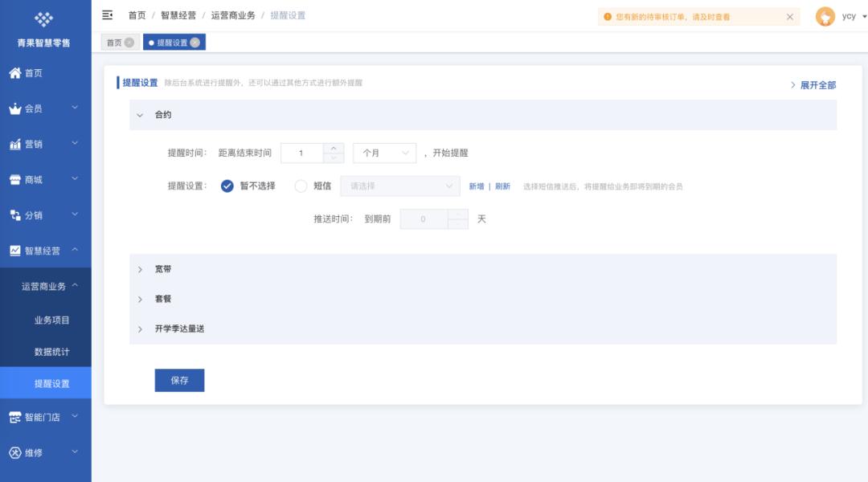Select the 暂不选择 radio button
The image size is (868, 482).
click(226, 186)
